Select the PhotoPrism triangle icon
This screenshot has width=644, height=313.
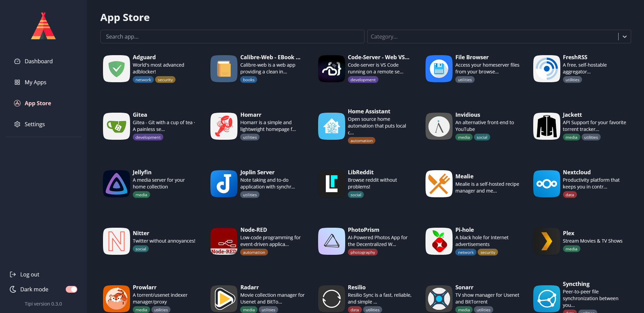[332, 241]
